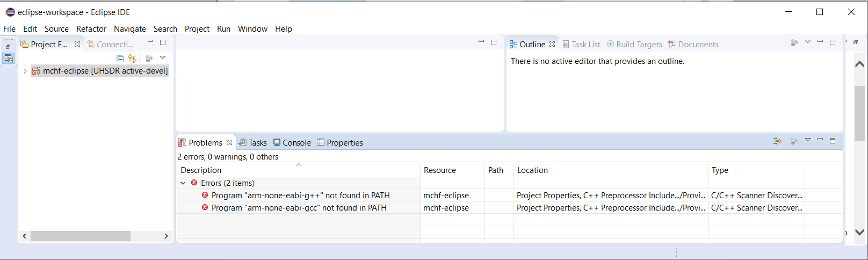Open the Build Targets tab

(x=635, y=44)
